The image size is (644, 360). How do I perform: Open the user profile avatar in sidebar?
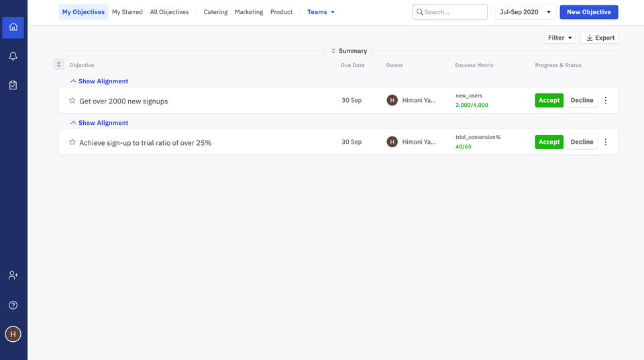click(13, 334)
